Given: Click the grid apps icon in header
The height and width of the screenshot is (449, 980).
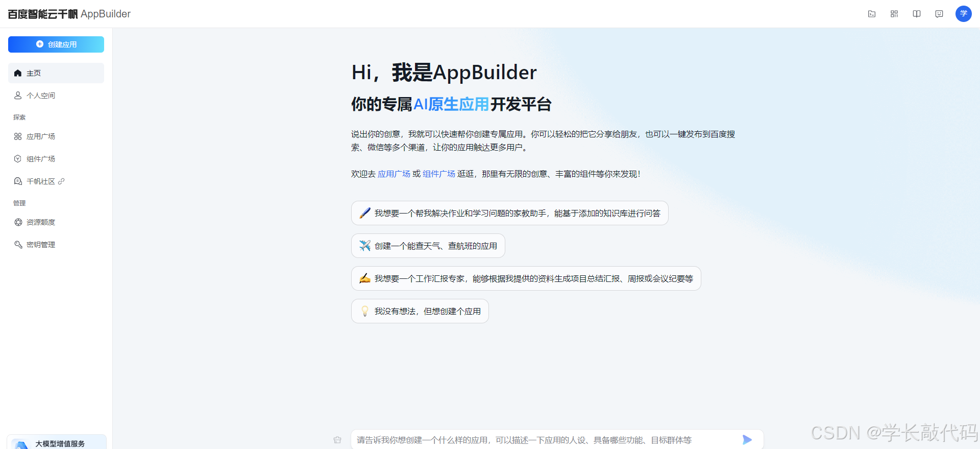Looking at the screenshot, I should click(x=894, y=14).
